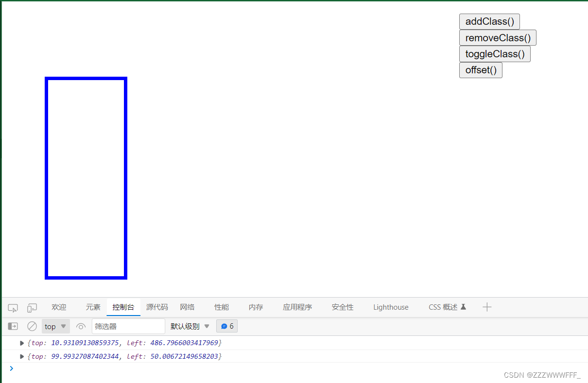Click the addClass() button
This screenshot has height=383, width=588.
489,21
